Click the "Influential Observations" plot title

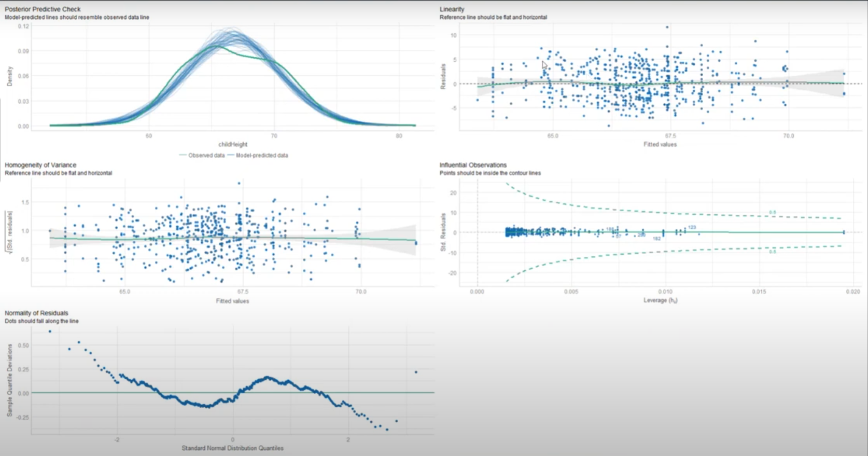coord(473,165)
